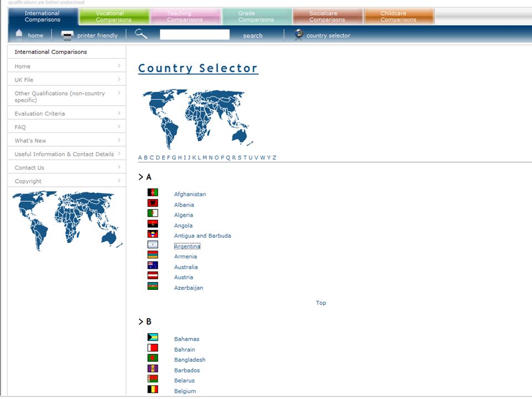Open the Argentina country link
Viewport: 532px width, 399px height.
(187, 246)
